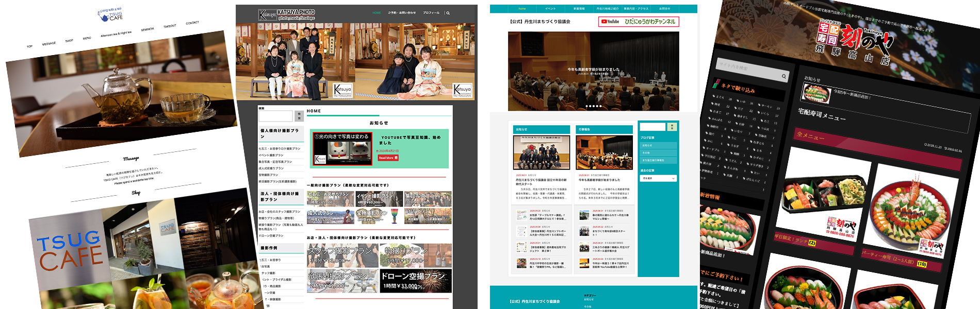
Task: Click the 検索 button in Katsuya Photo sidebar
Action: [x=299, y=116]
